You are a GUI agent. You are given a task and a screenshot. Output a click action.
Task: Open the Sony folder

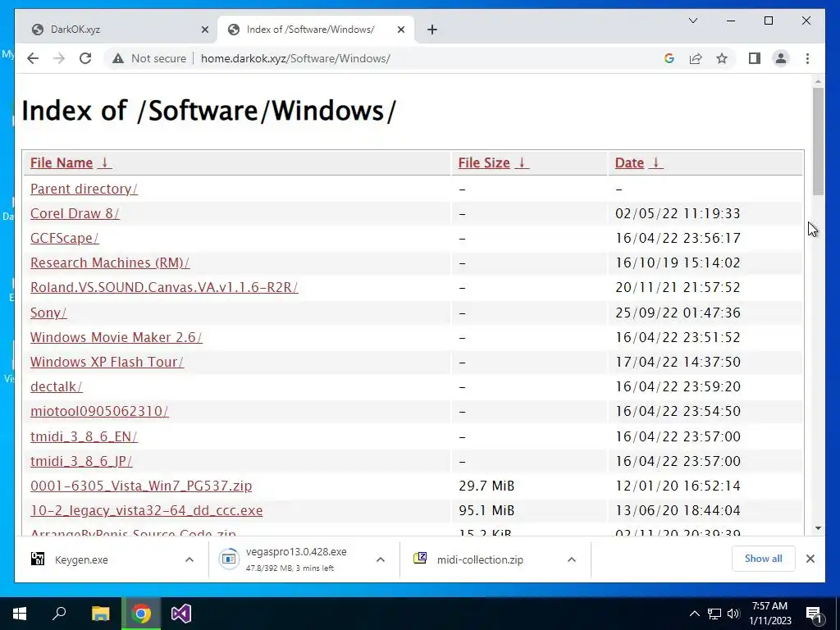tap(48, 313)
